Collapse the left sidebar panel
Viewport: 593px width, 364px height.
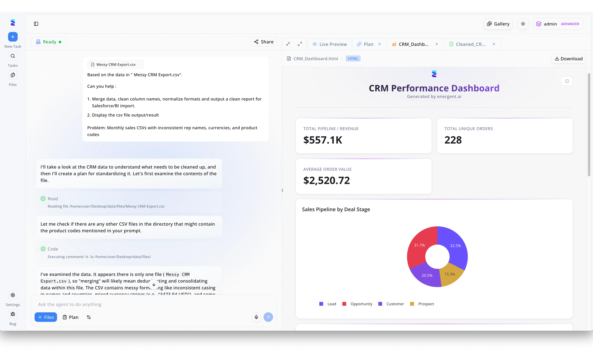coord(36,24)
